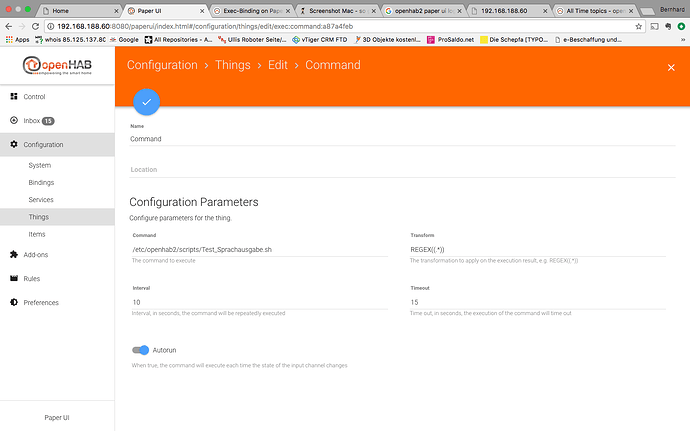Click browser back arrow
690x431 pixels.
coord(9,26)
